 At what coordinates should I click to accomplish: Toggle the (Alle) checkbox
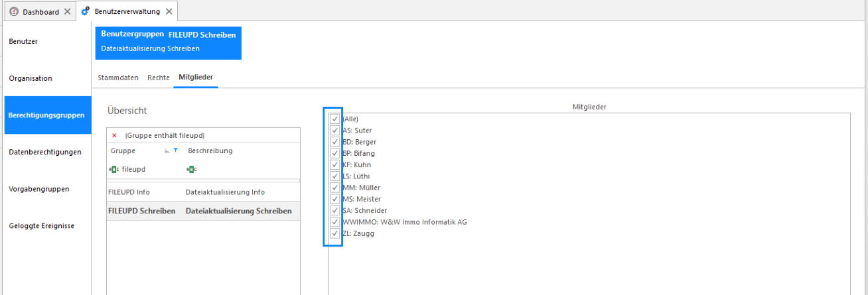(334, 119)
